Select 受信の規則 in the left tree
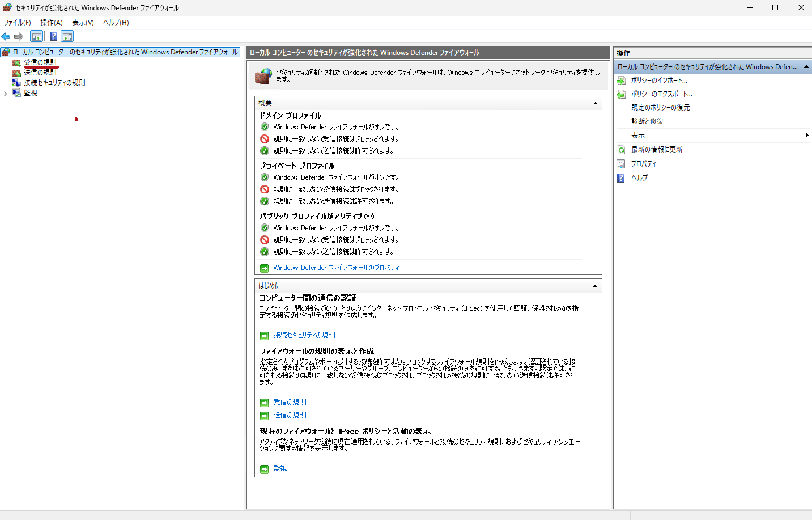The height and width of the screenshot is (520, 812). (x=40, y=62)
